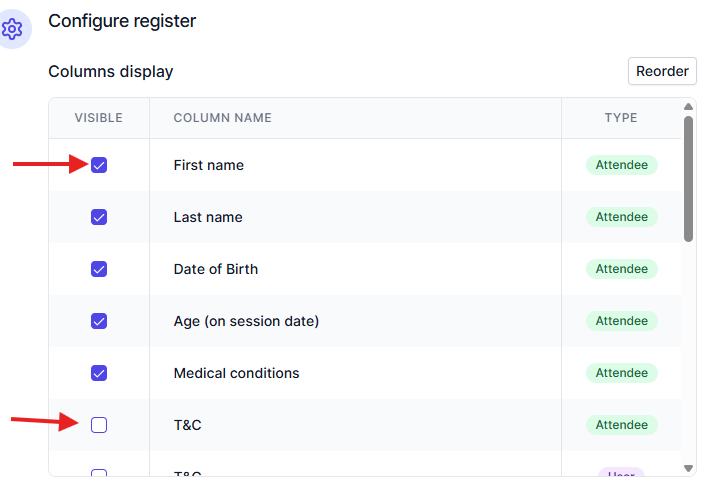Click Attendee tag on Date of Birth row
Screen dimensions: 718x496
(621, 269)
